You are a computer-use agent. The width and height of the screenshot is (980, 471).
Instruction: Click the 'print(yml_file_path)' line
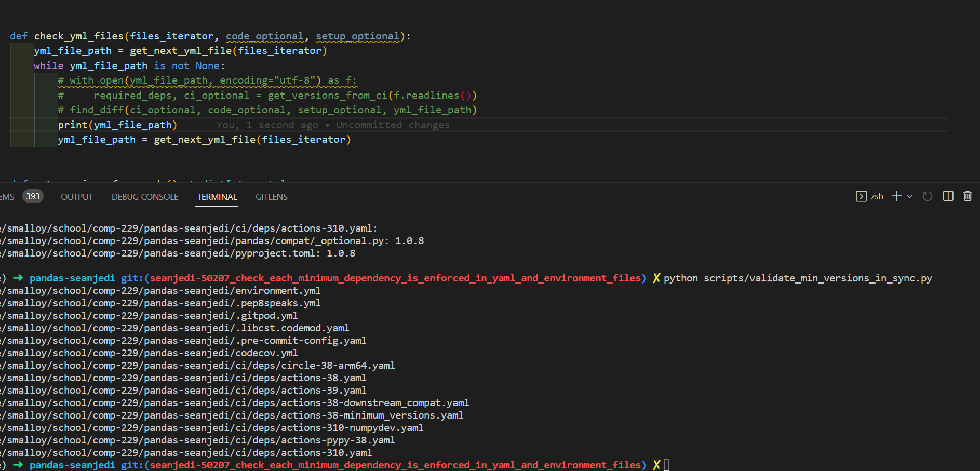pos(117,125)
